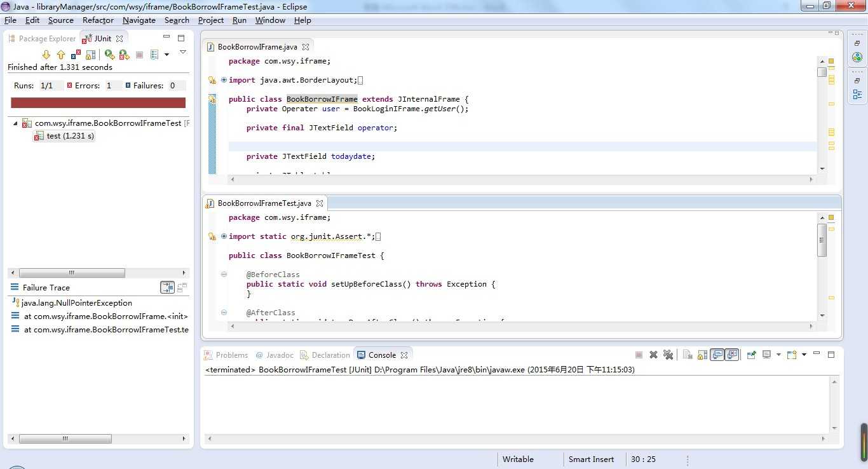Switch to Declaration tab
The image size is (868, 469).
pos(325,355)
